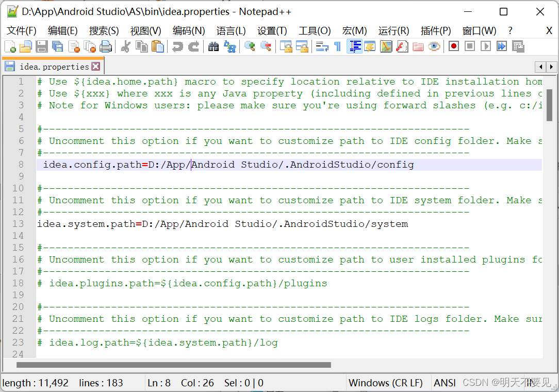
Task: Click the Cut scissors icon
Action: click(x=125, y=47)
